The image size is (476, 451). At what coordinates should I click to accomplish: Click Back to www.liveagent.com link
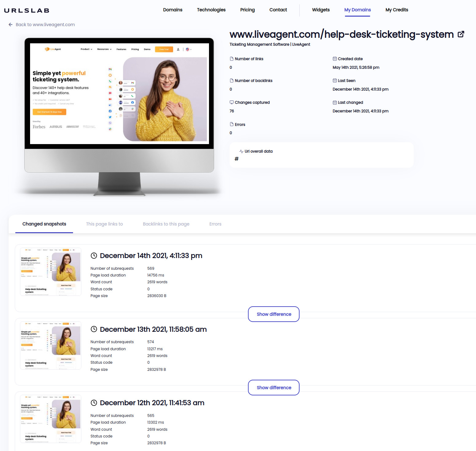click(x=45, y=25)
